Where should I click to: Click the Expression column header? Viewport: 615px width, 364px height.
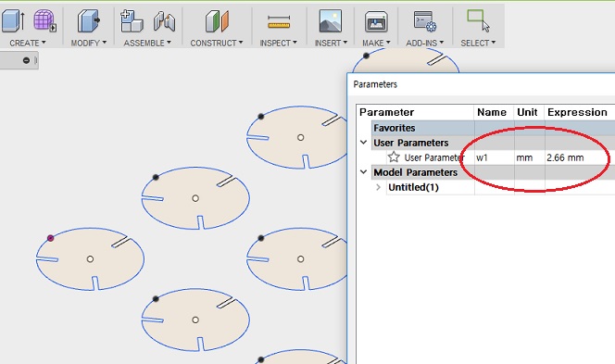click(580, 112)
